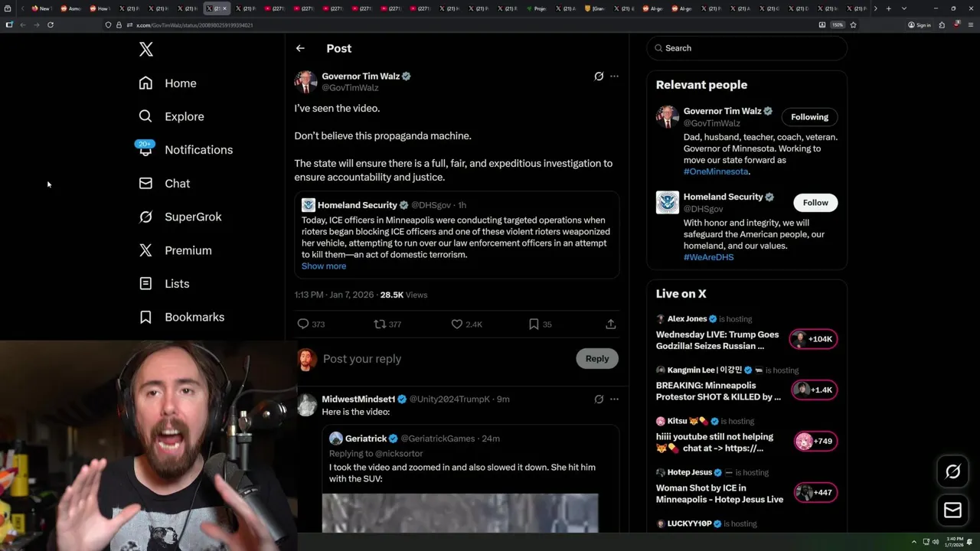
Task: Join Hotep Jesus live +447
Action: [815, 493]
